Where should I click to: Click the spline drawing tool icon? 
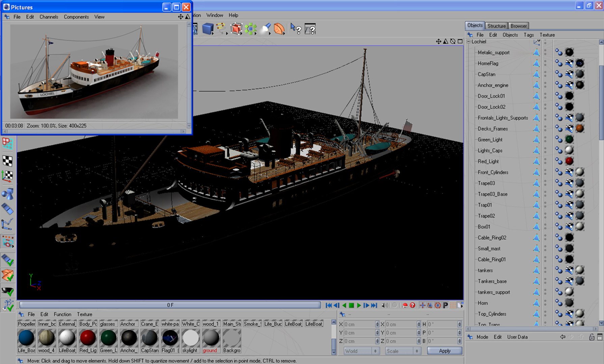221,29
